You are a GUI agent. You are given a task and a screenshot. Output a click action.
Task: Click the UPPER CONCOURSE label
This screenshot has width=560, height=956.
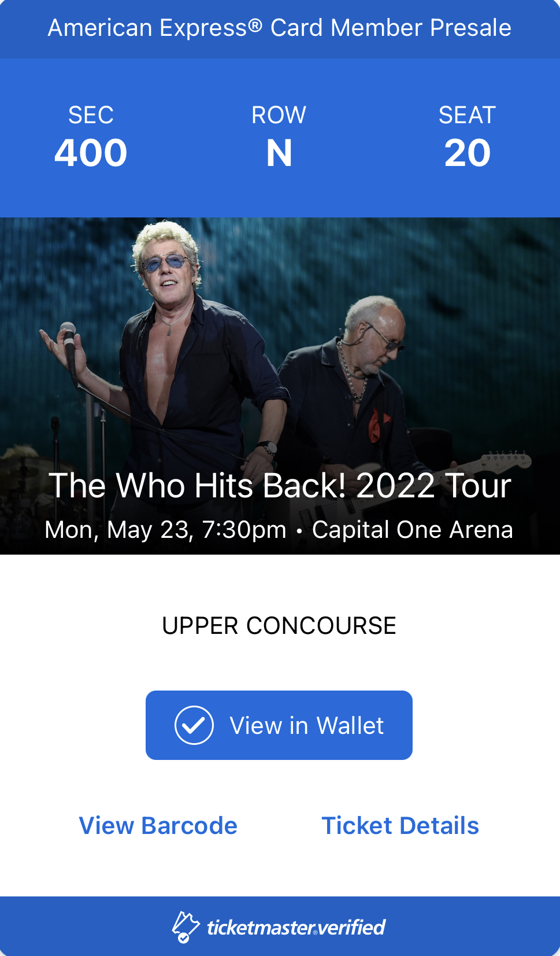coord(279,626)
